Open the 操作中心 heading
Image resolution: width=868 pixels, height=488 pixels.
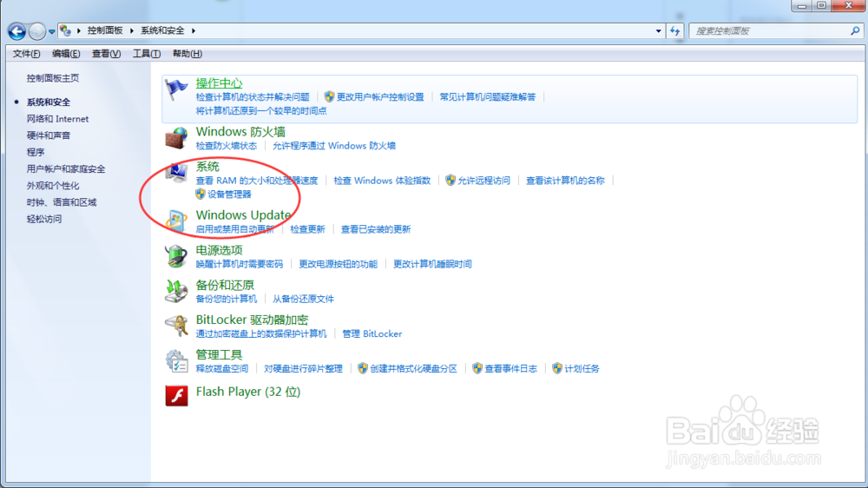point(220,83)
